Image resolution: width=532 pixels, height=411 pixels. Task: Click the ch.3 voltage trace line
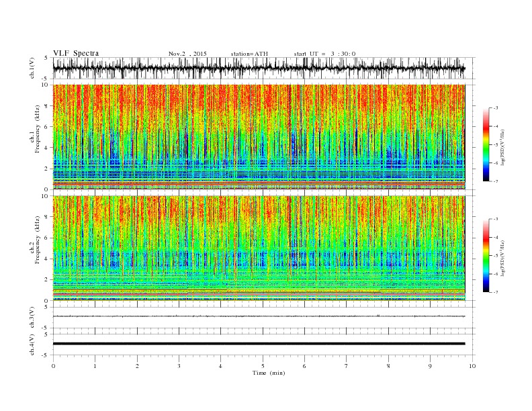[x=259, y=316]
